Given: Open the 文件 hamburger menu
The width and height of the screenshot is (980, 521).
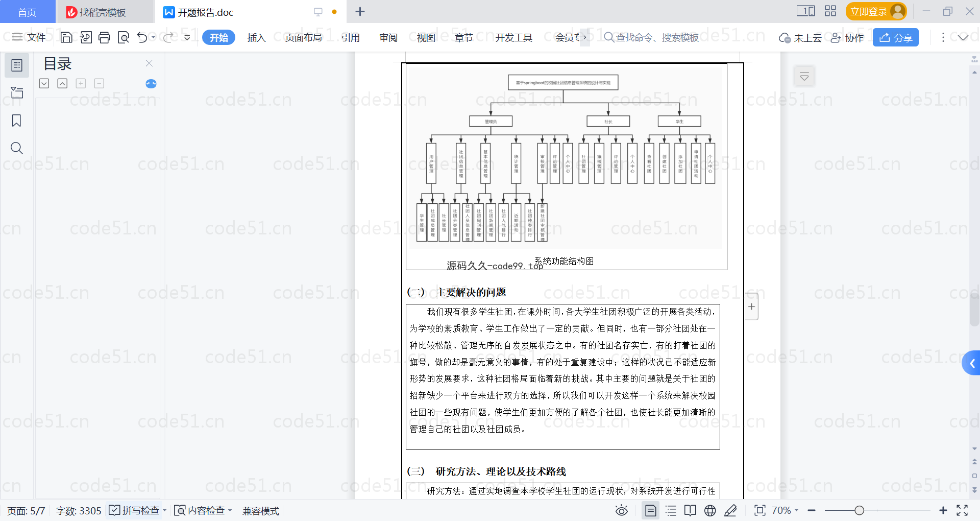Looking at the screenshot, I should point(29,37).
